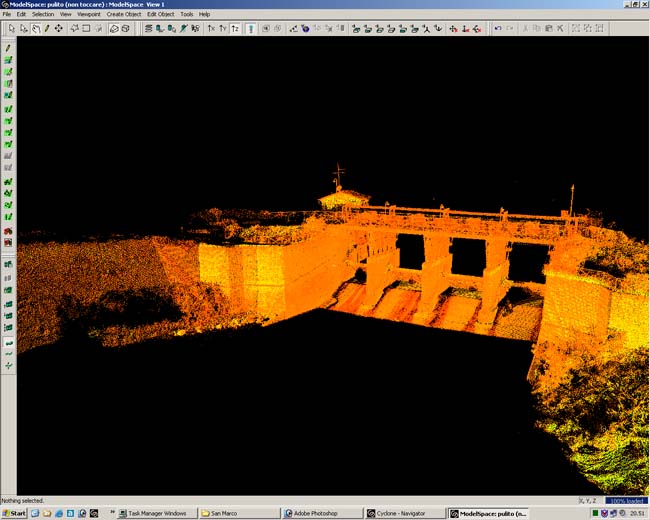Toggle the Tz axis lock button
The height and width of the screenshot is (520, 650).
(x=235, y=29)
